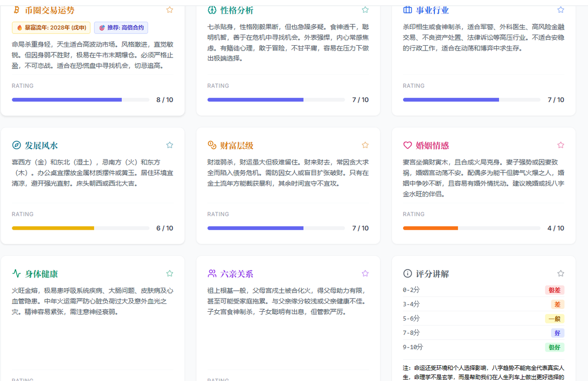Screen dimensions: 588x381
Task: Click the 婚姻情感 orange rating bar
Action: (x=430, y=228)
